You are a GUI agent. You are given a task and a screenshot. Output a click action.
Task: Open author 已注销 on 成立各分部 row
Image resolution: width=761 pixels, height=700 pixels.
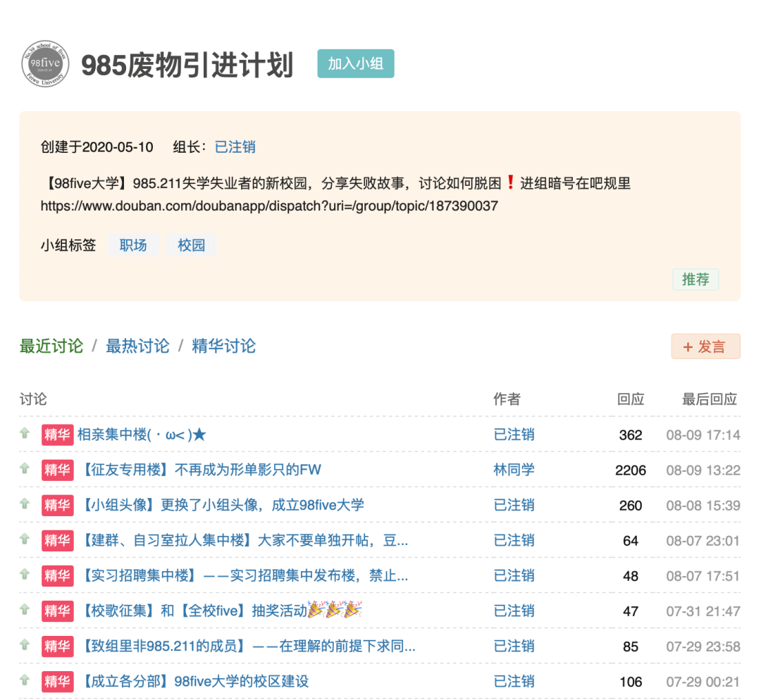[514, 682]
